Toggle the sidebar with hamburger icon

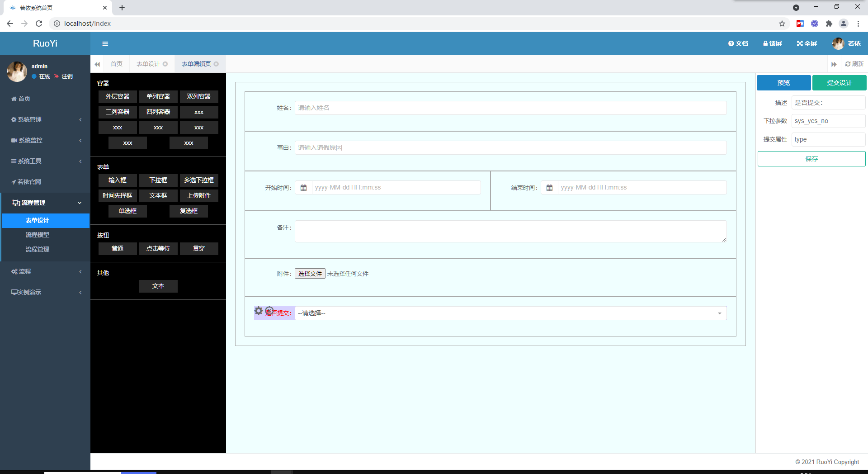coord(105,44)
